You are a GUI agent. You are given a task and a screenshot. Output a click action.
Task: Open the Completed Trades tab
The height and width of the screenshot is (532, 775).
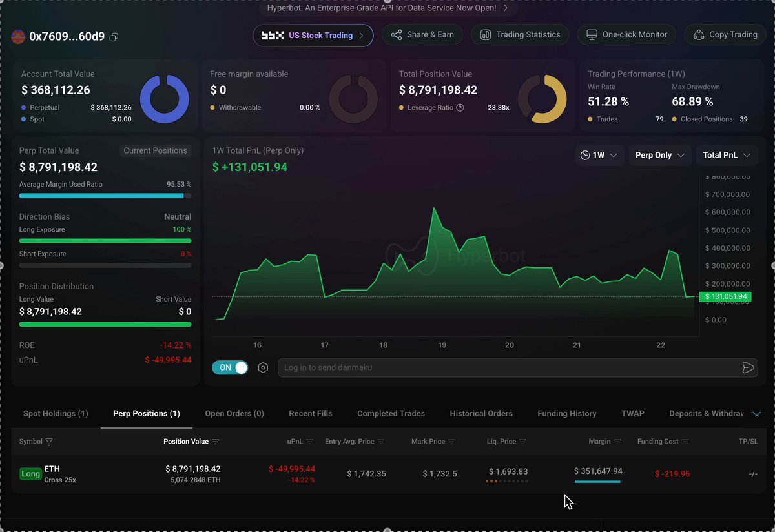391,414
